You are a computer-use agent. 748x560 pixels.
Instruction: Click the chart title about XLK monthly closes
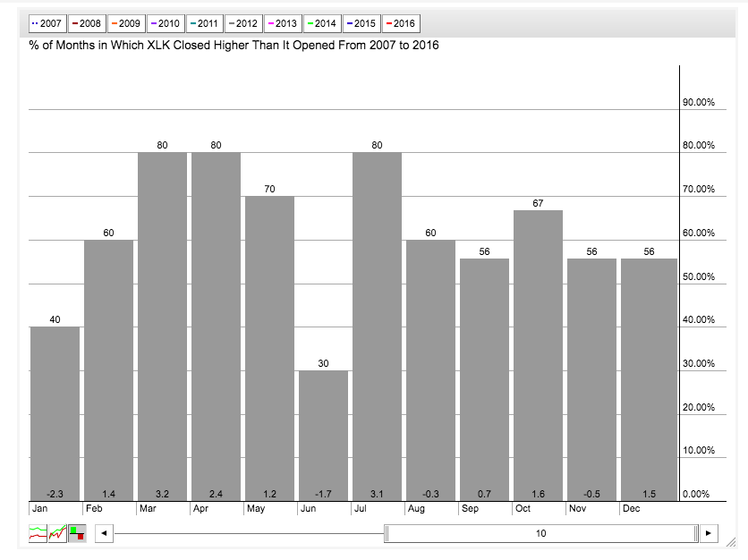(234, 46)
